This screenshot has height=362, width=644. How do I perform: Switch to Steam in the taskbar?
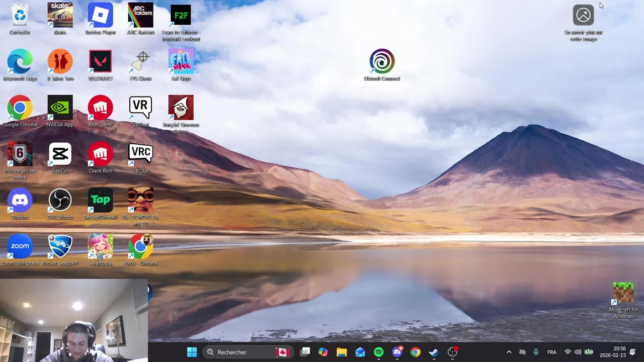(434, 352)
